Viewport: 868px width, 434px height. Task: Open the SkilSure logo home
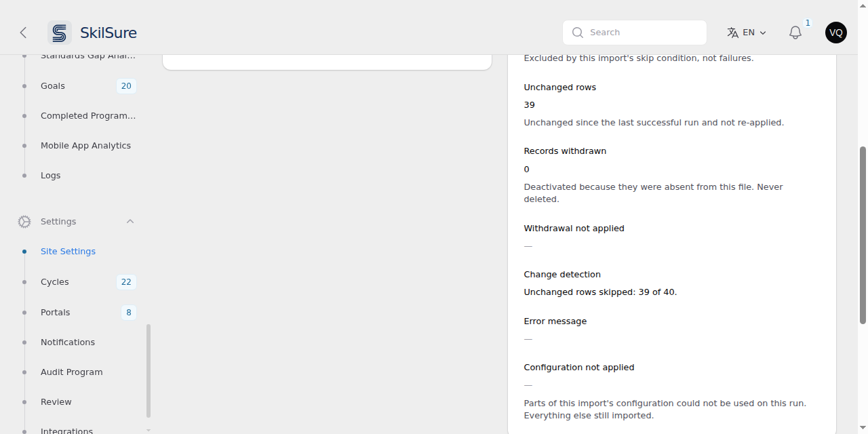92,33
